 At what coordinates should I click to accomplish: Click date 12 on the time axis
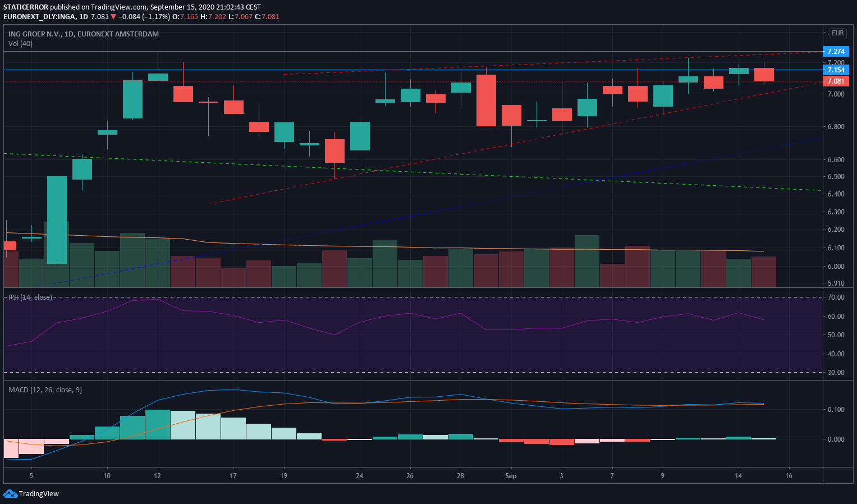158,476
